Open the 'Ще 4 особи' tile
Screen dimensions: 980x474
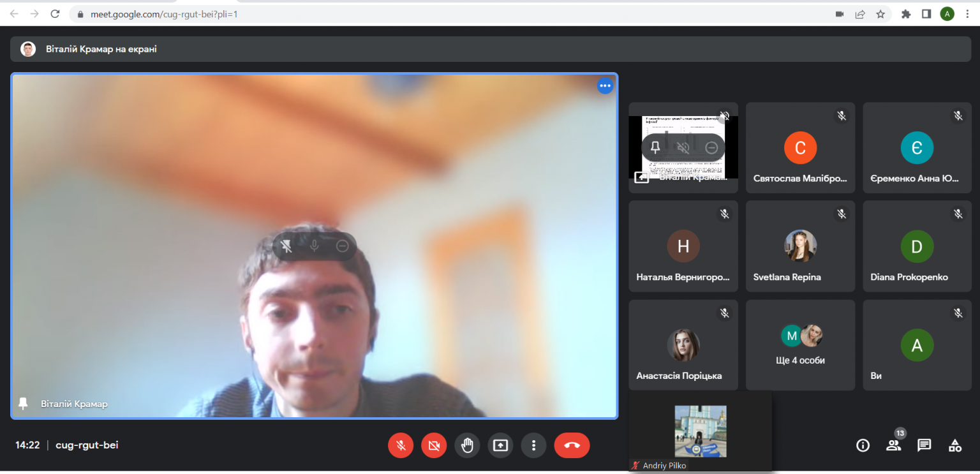pyautogui.click(x=800, y=345)
